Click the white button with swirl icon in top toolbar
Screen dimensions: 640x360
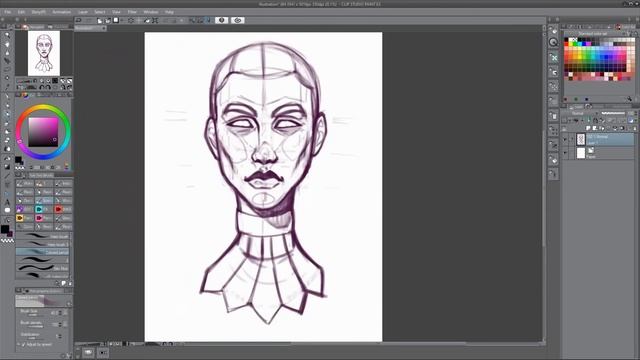238,20
